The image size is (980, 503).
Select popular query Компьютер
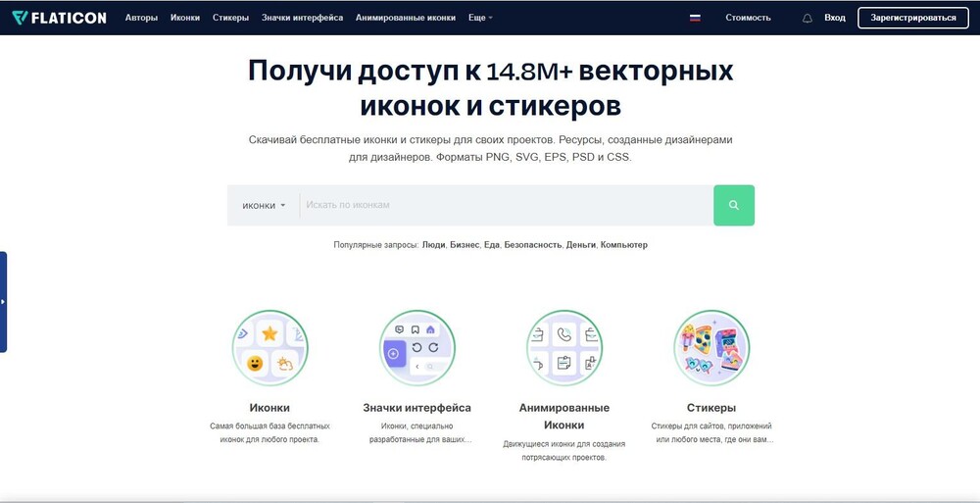point(623,245)
